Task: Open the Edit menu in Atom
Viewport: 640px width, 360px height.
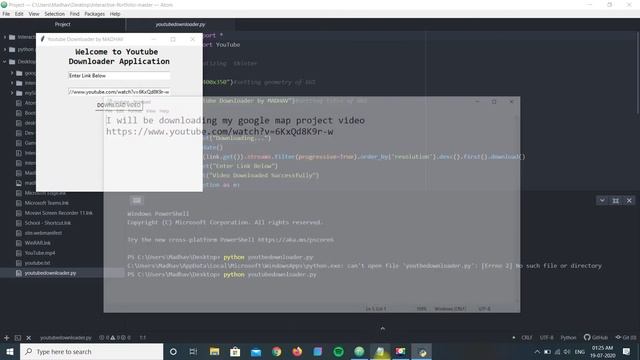Action: click(x=19, y=14)
